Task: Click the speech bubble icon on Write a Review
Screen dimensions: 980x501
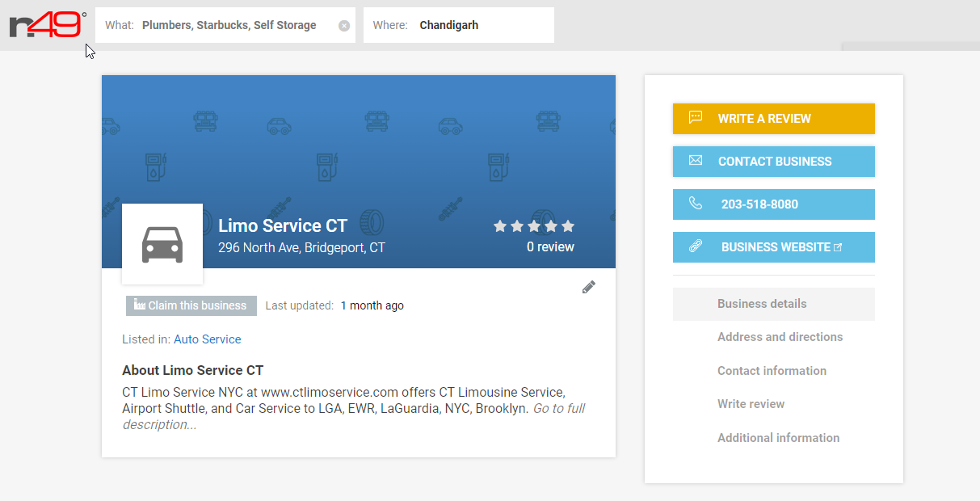Action: pyautogui.click(x=696, y=118)
